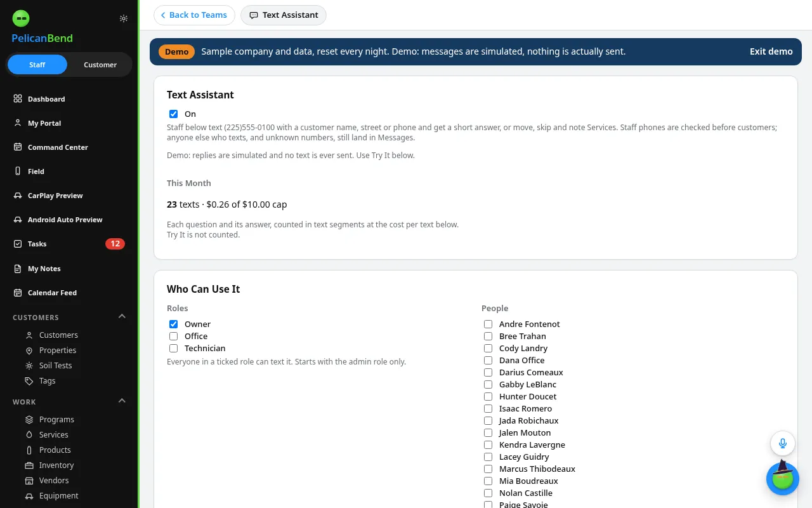This screenshot has width=812, height=508.
Task: Open Services in the sidebar menu
Action: (54, 435)
